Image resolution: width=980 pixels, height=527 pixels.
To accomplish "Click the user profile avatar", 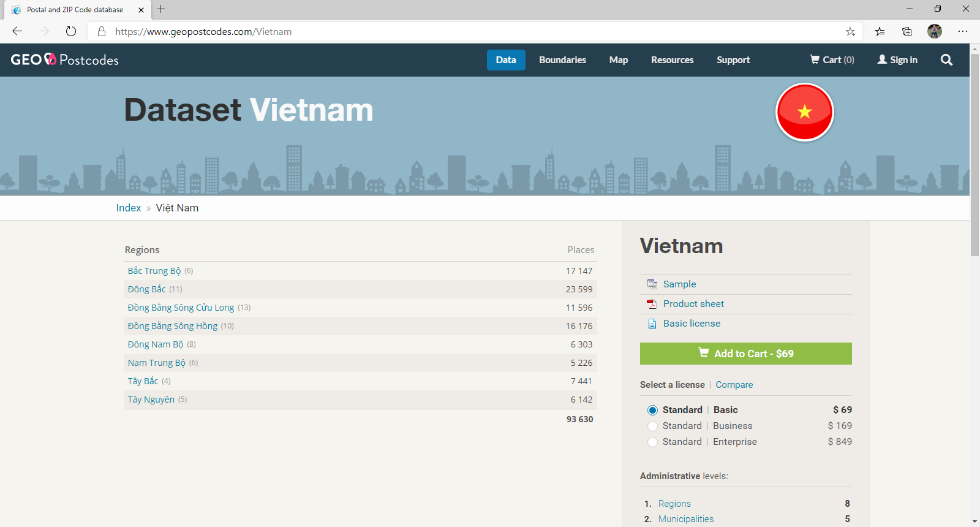I will pyautogui.click(x=935, y=31).
